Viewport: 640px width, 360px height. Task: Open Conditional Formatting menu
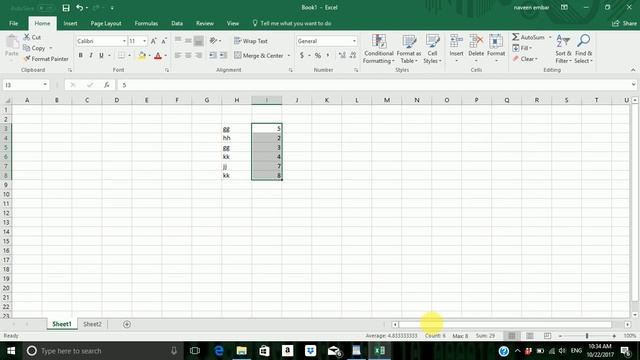[x=379, y=49]
